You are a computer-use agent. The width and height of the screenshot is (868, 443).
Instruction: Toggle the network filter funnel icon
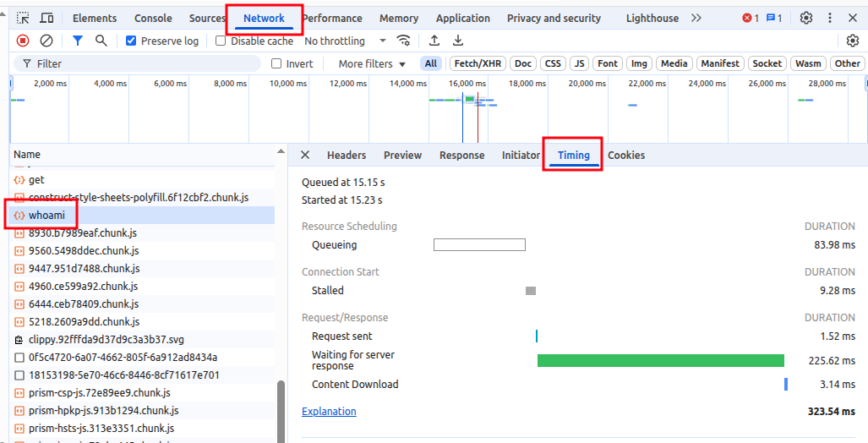78,41
